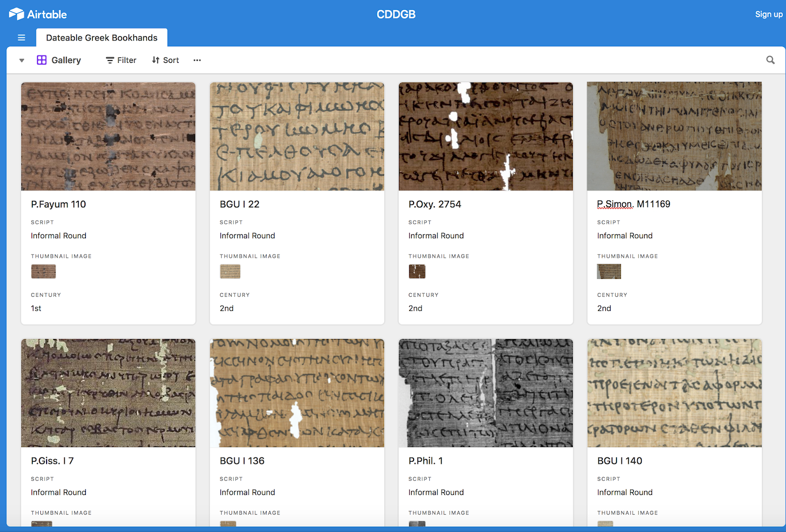Select the P.Oxy. 2754 card title
The height and width of the screenshot is (532, 786).
(435, 204)
